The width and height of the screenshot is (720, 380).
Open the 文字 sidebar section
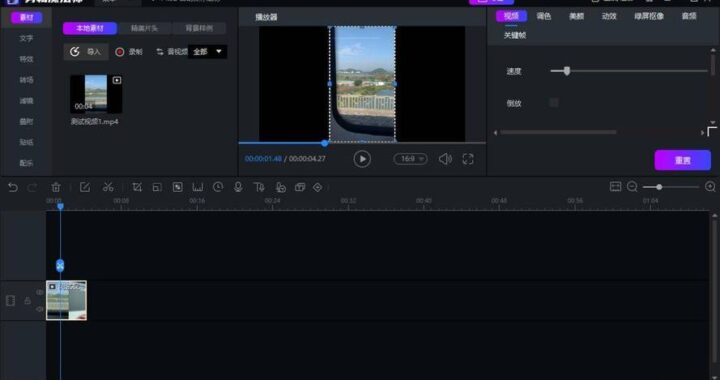point(26,39)
